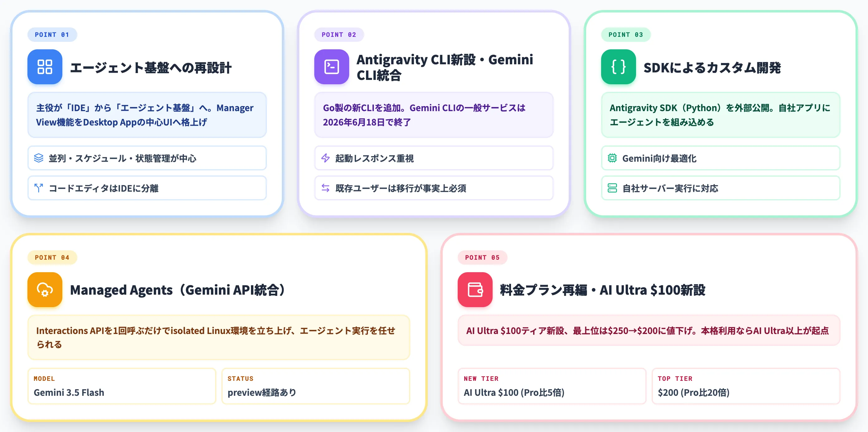Select the POINT 05 badge
Image resolution: width=868 pixels, height=432 pixels.
482,258
